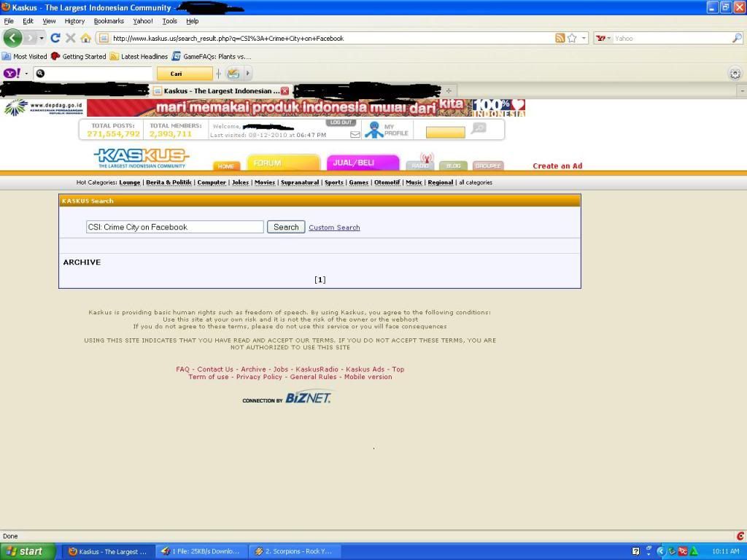Open the address bar history dropdown
Screen dimensions: 747x560
(584, 38)
